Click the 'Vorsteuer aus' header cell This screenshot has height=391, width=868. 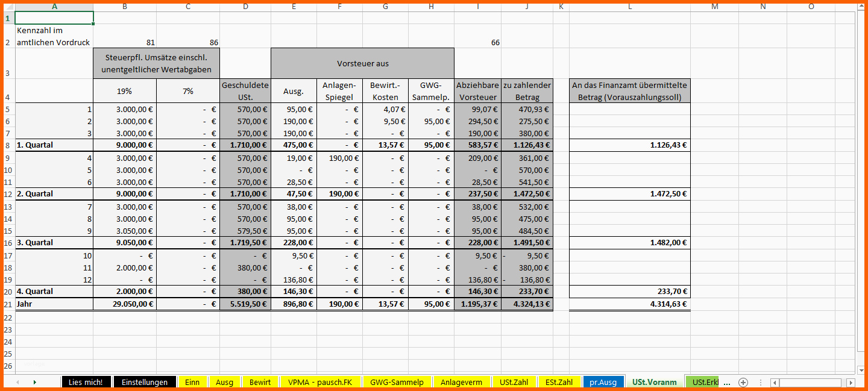tap(362, 63)
